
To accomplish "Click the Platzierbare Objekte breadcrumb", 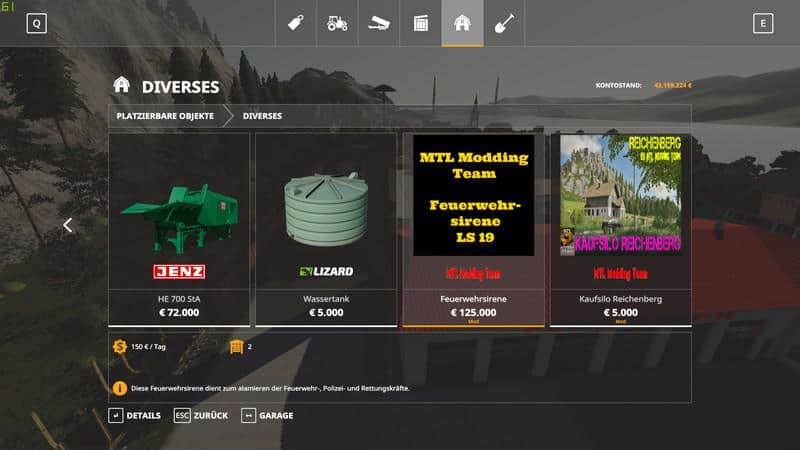I will (x=165, y=116).
